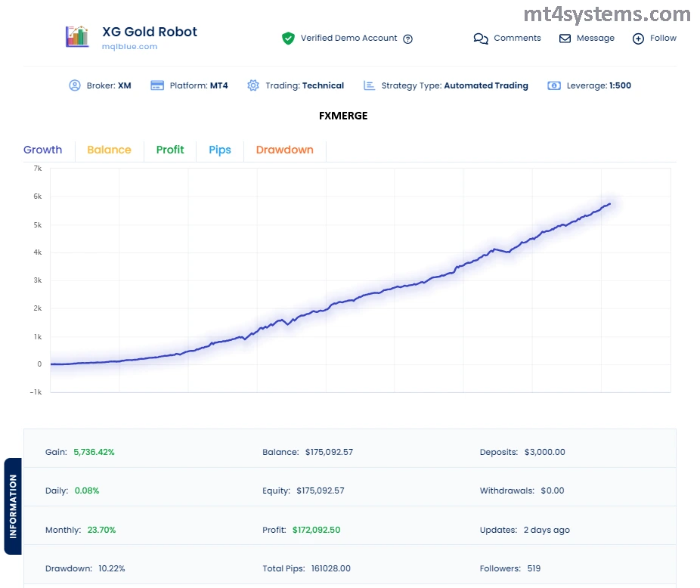The height and width of the screenshot is (588, 700).
Task: Click the XG Gold Robot logo icon
Action: [x=78, y=37]
